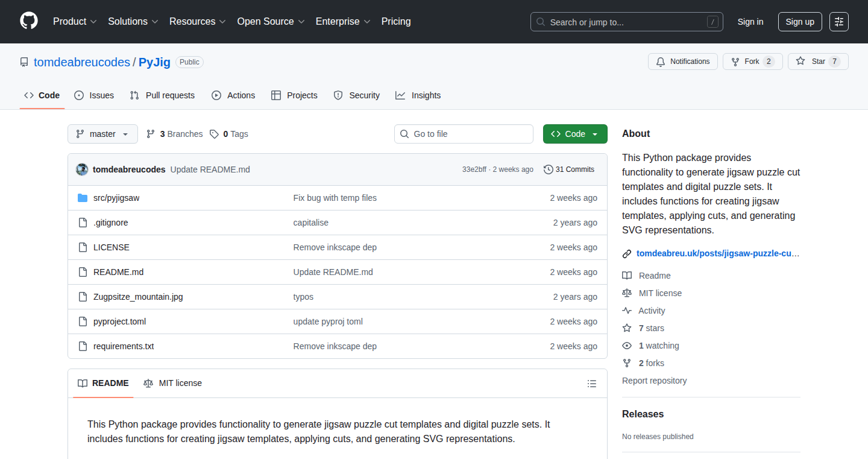The image size is (868, 459).
Task: Click the pulse icon beside Activity
Action: click(627, 311)
